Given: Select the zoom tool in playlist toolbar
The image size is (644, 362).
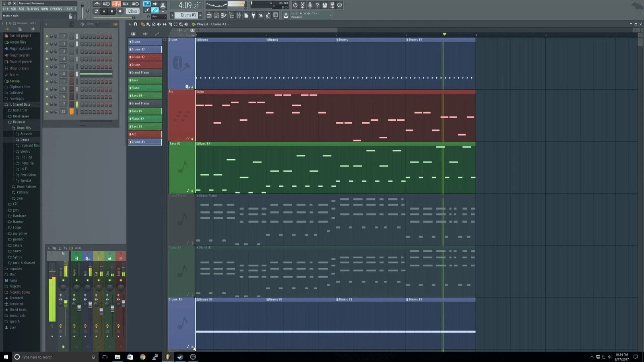Looking at the screenshot, I should [x=181, y=24].
